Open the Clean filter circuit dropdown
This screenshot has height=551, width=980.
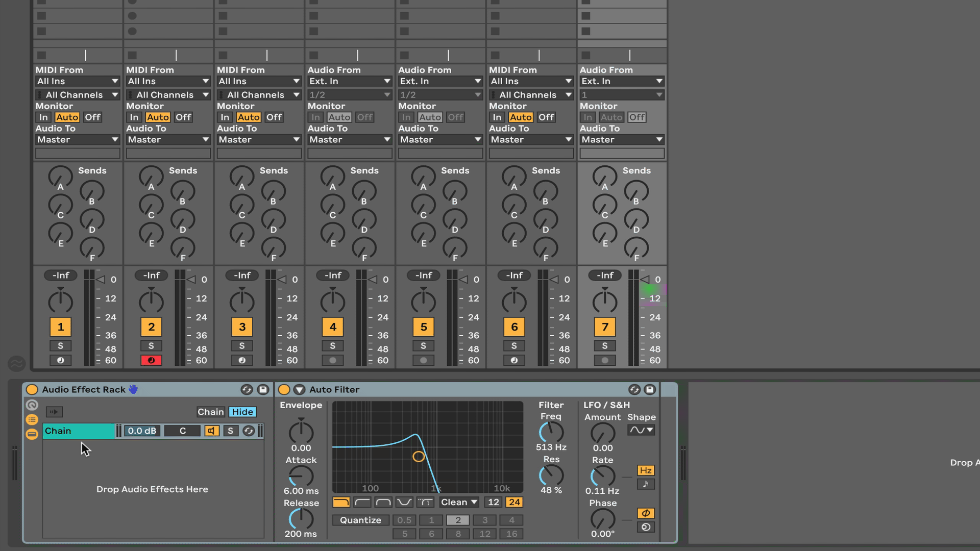point(459,502)
